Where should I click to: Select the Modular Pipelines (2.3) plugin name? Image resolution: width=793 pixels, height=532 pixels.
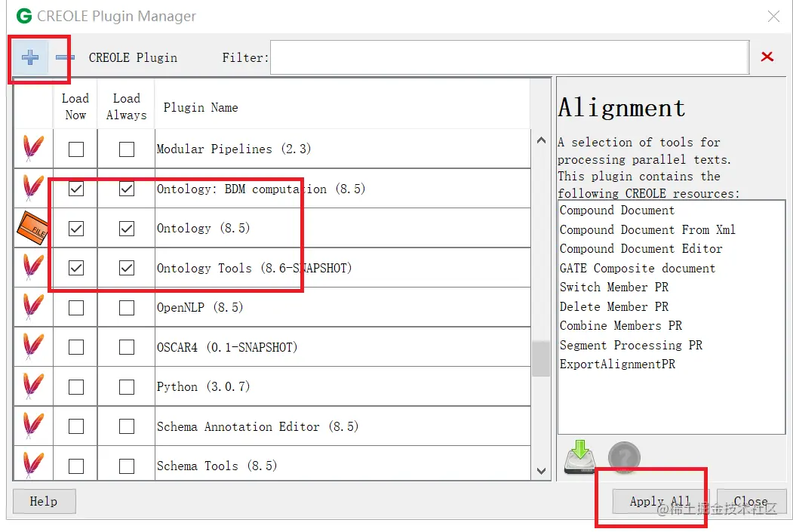click(x=234, y=149)
